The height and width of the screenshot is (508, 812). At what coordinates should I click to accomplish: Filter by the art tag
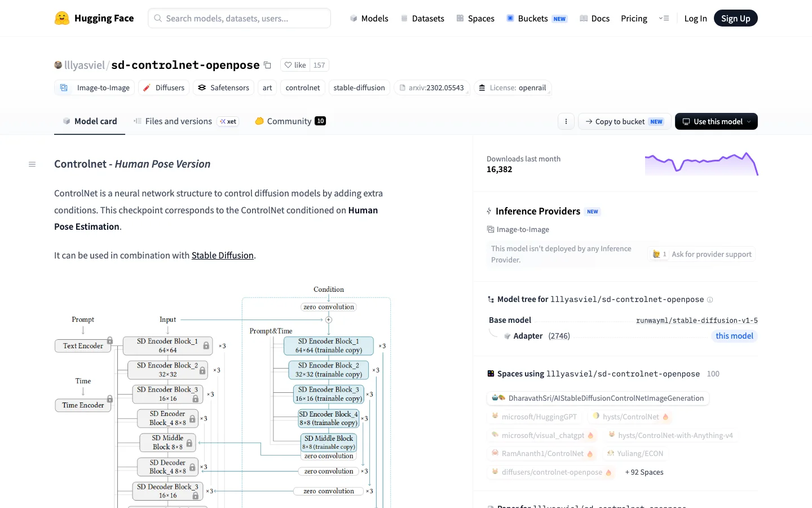[x=267, y=87]
